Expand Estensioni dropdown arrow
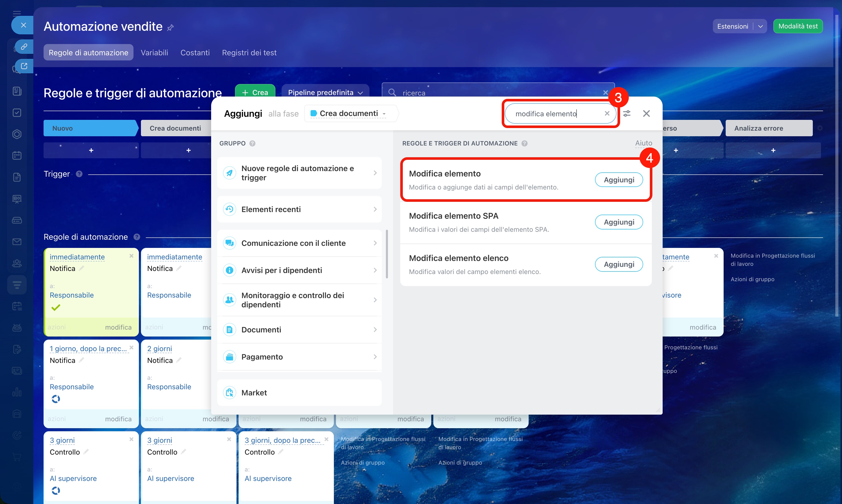Viewport: 842px width, 504px height. 761,26
